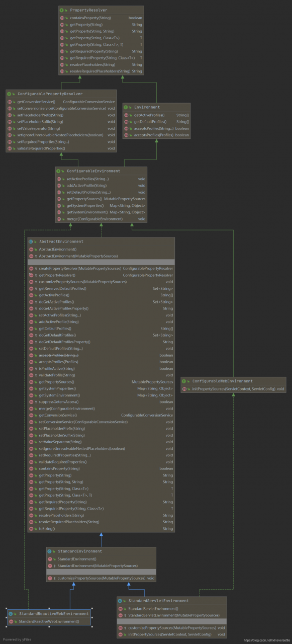Click the method icon next to toString()
The width and height of the screenshot is (292, 644).
point(31,528)
